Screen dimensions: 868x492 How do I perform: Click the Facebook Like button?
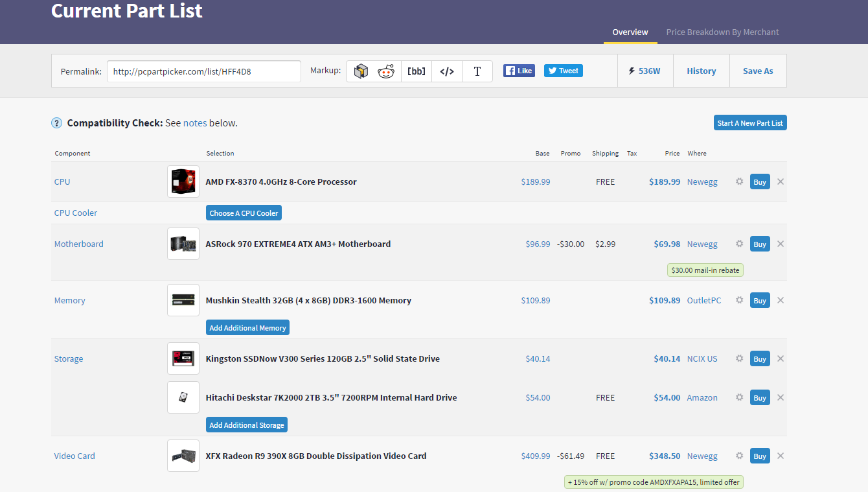click(519, 71)
